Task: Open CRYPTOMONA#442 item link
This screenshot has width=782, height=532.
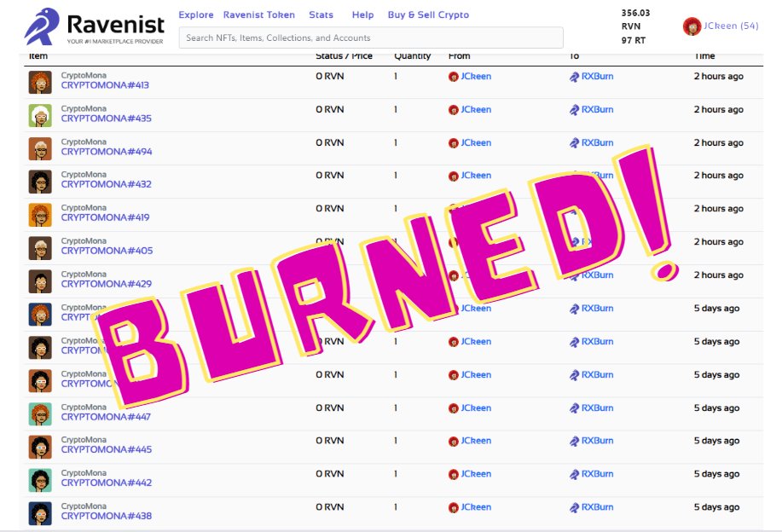Action: (107, 483)
